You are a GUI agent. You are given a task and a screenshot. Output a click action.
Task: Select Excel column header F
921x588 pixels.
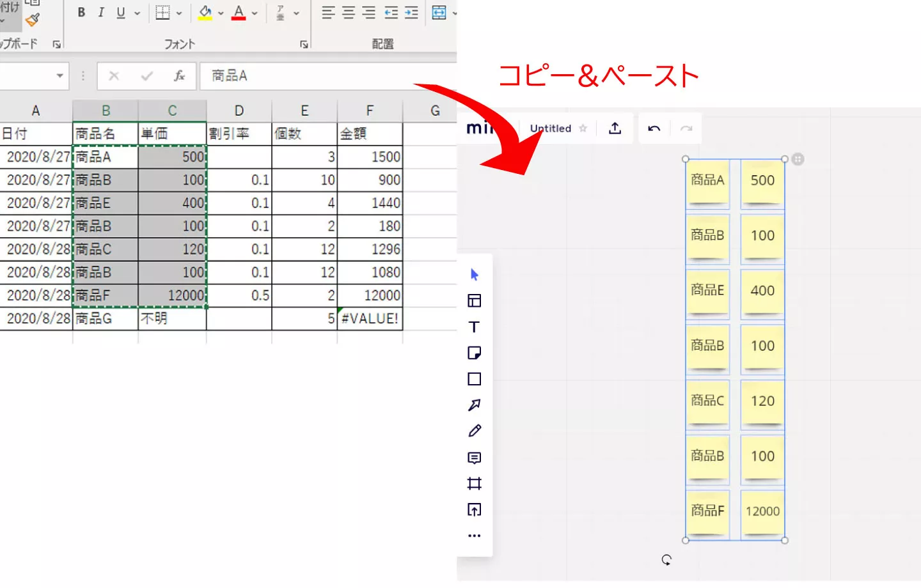pyautogui.click(x=370, y=111)
